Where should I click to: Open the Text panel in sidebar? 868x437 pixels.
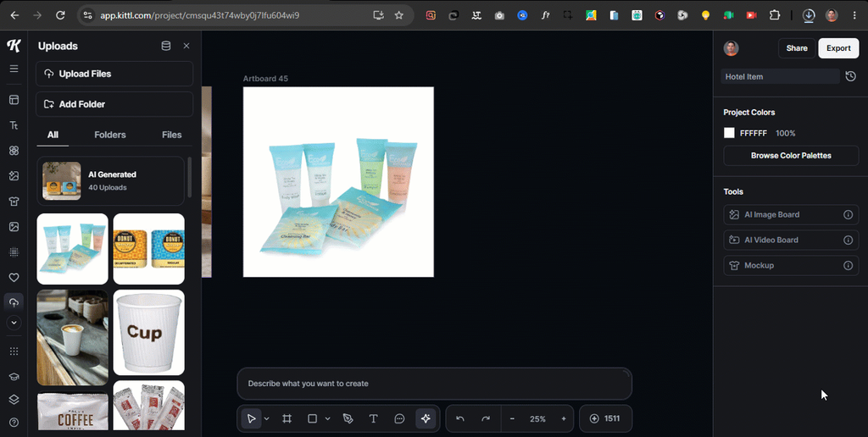tap(14, 125)
